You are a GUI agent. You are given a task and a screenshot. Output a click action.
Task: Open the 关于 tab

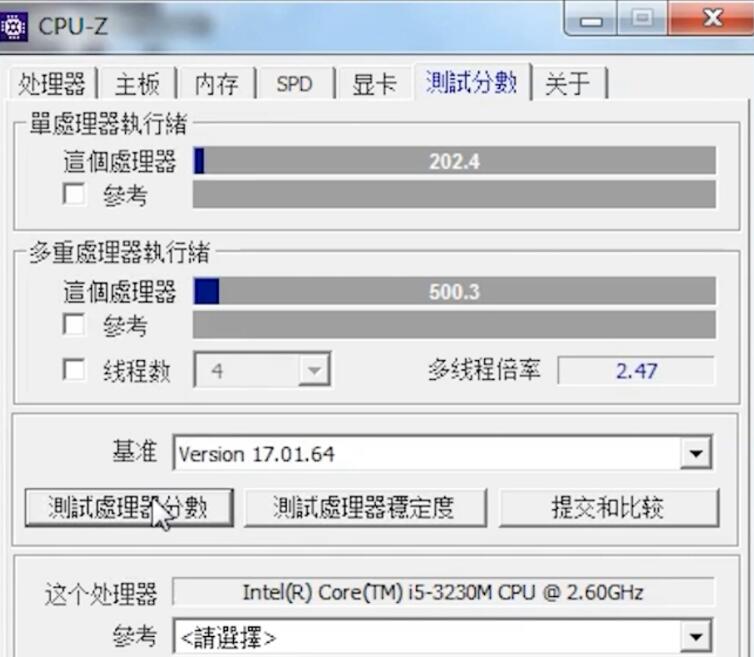(568, 84)
